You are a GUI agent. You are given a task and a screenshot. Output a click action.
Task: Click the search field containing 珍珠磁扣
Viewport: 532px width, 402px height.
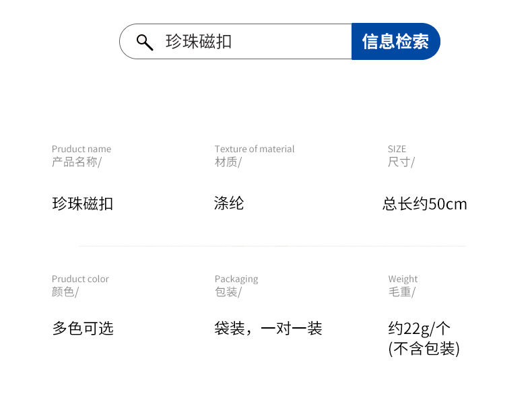236,41
